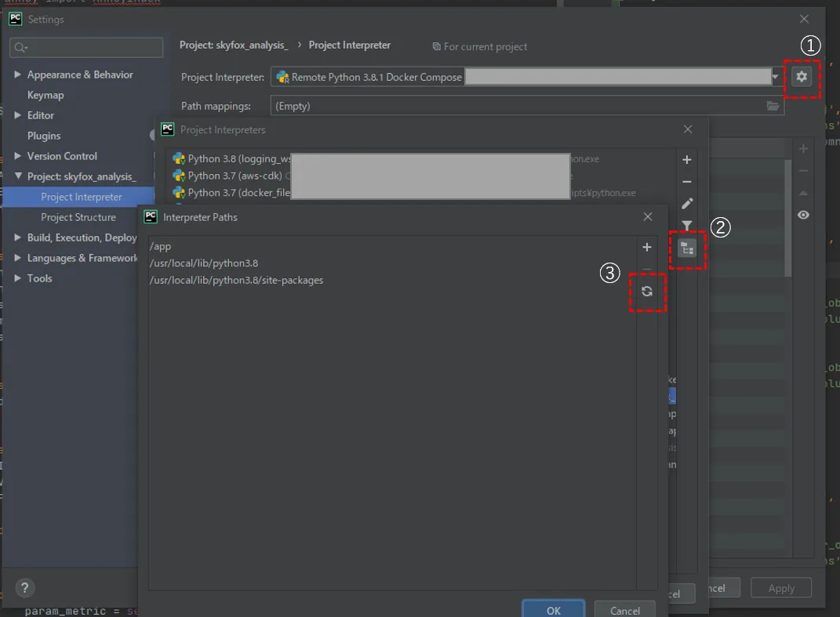
Task: Open the interpreter gear settings icon
Action: tap(801, 77)
